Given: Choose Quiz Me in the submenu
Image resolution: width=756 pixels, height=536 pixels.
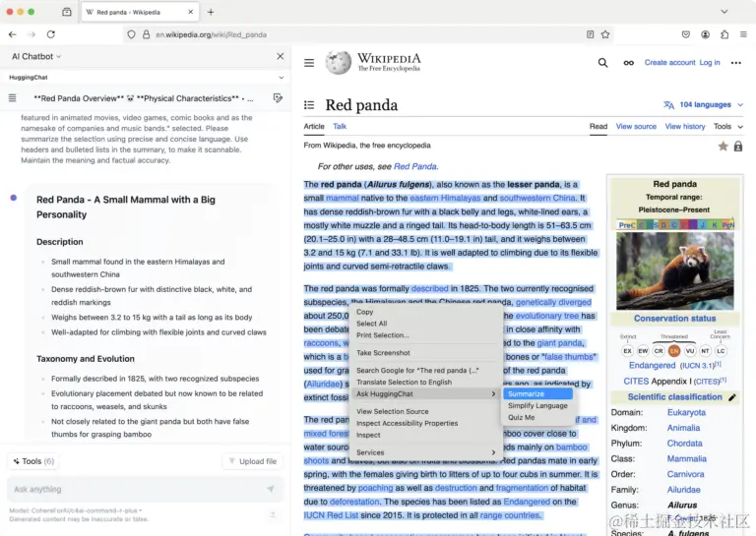Looking at the screenshot, I should click(x=537, y=418).
